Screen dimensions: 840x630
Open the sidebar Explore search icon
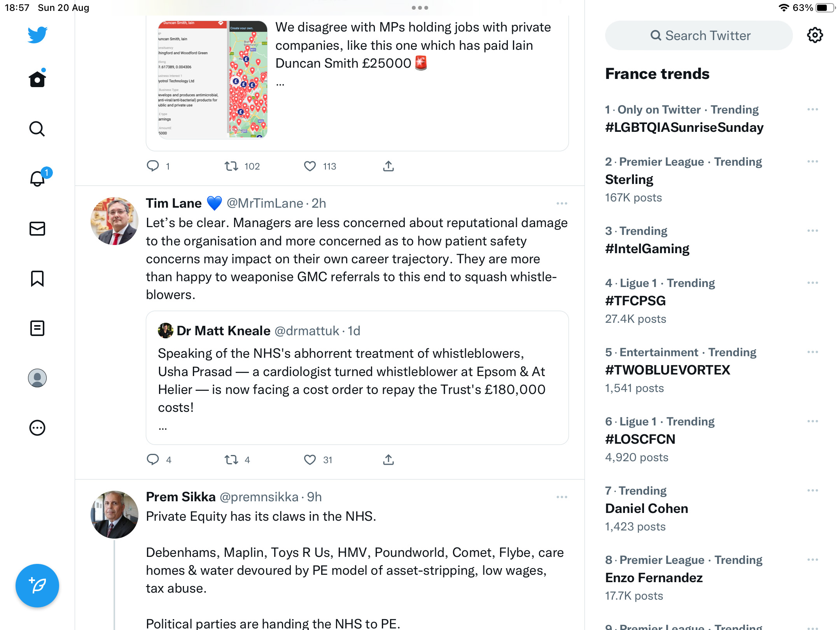[37, 129]
